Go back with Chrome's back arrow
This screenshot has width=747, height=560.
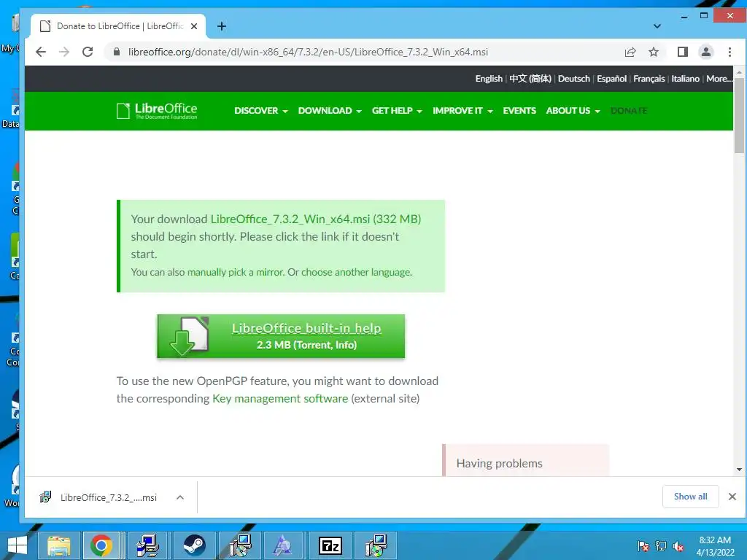pyautogui.click(x=41, y=52)
